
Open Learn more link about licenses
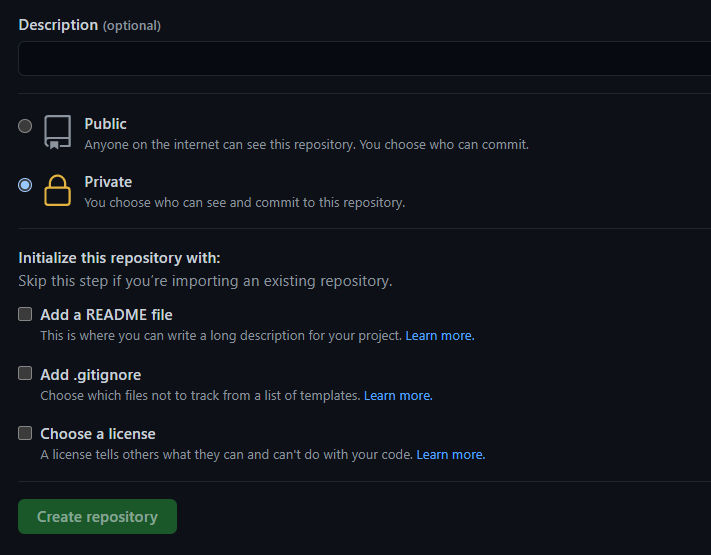(451, 454)
